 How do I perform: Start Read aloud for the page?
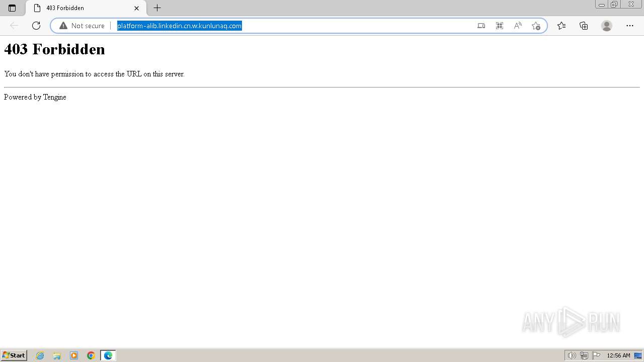[518, 26]
